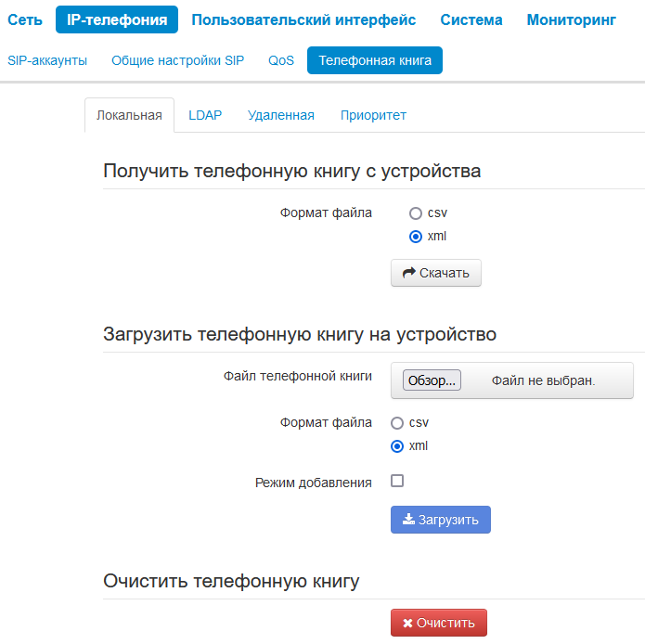This screenshot has height=644, width=645.
Task: Select xml format for phonebook download
Action: (416, 237)
